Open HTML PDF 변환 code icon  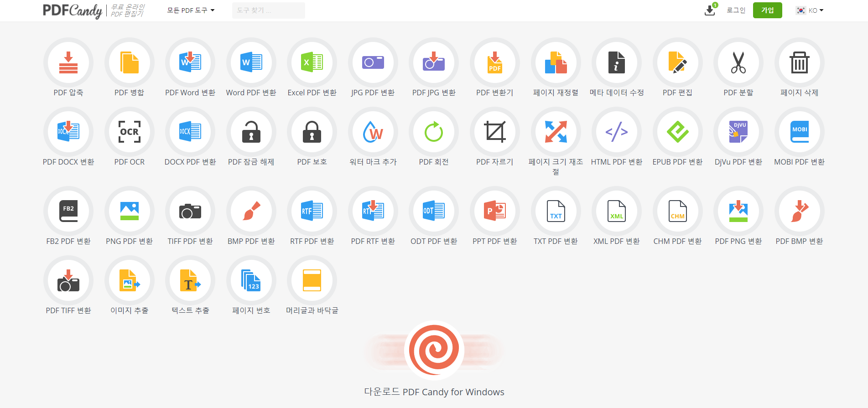tap(617, 132)
